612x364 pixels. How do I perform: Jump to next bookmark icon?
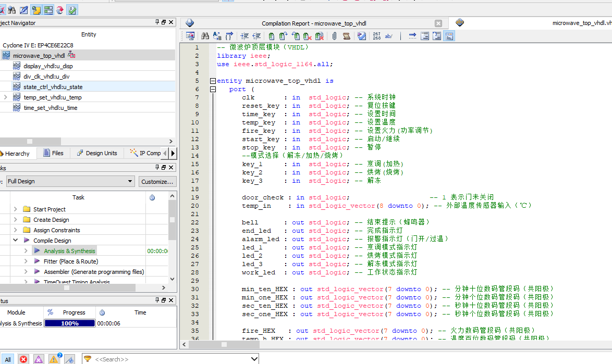click(284, 36)
